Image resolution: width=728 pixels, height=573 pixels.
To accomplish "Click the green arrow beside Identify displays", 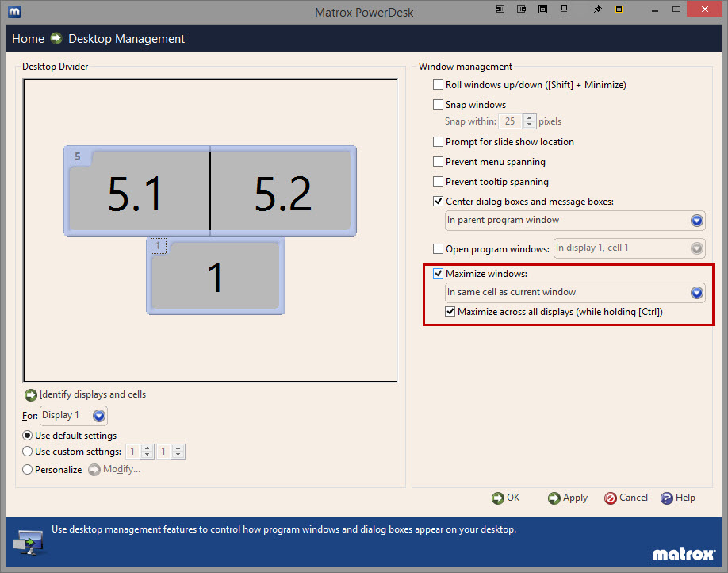I will pos(31,395).
